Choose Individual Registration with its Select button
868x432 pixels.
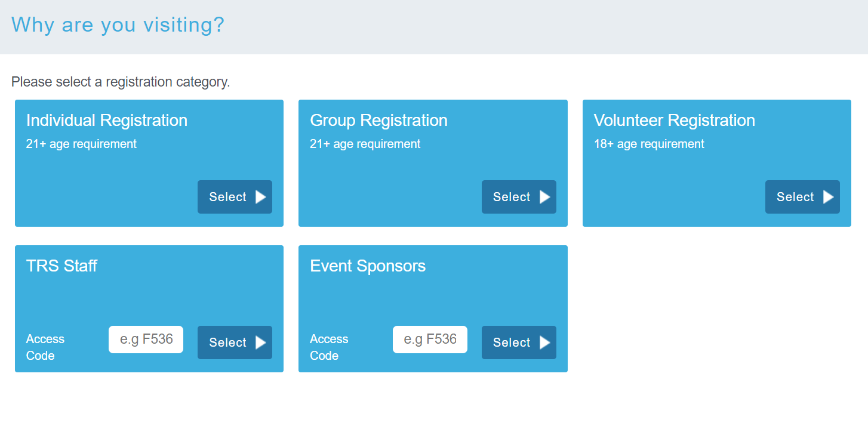click(x=235, y=197)
